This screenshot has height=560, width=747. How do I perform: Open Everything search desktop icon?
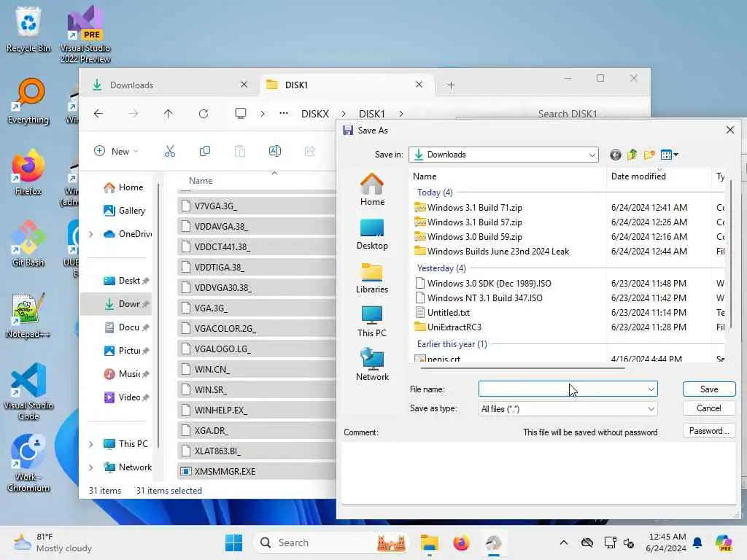coord(28,101)
